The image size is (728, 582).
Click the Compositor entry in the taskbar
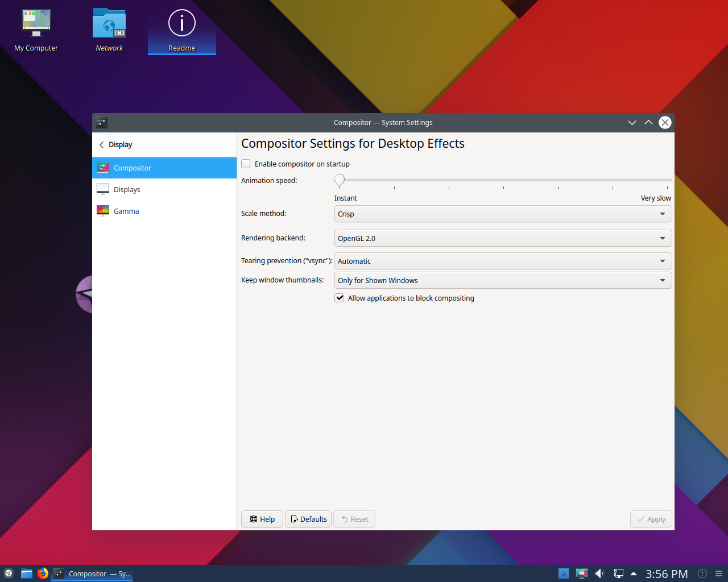point(92,573)
